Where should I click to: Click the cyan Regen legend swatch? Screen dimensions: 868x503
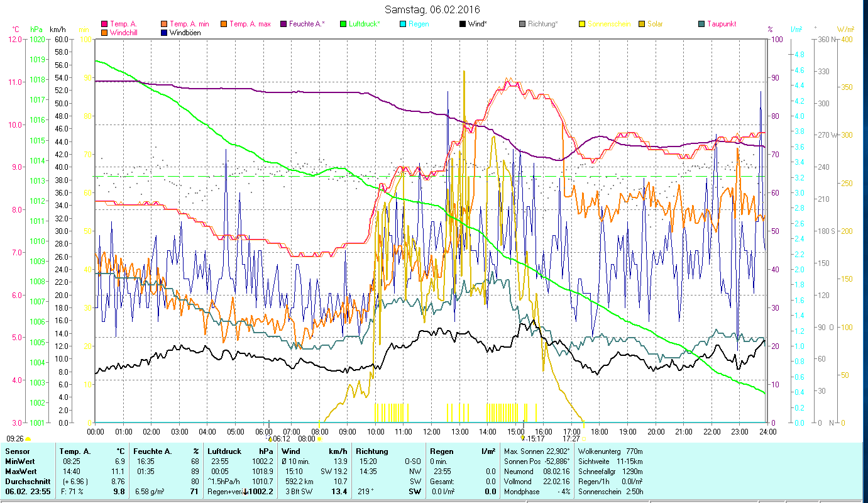click(x=403, y=24)
